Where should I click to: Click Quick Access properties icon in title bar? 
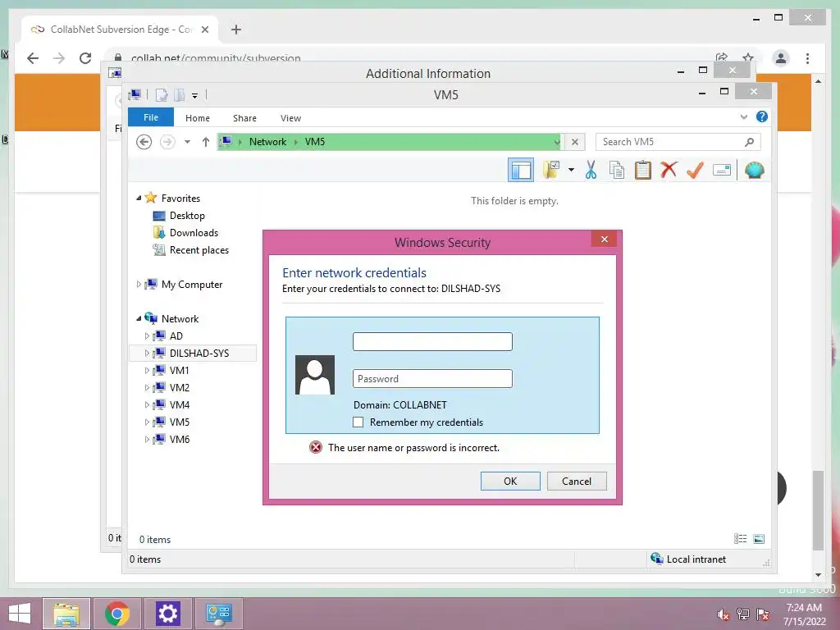click(162, 95)
